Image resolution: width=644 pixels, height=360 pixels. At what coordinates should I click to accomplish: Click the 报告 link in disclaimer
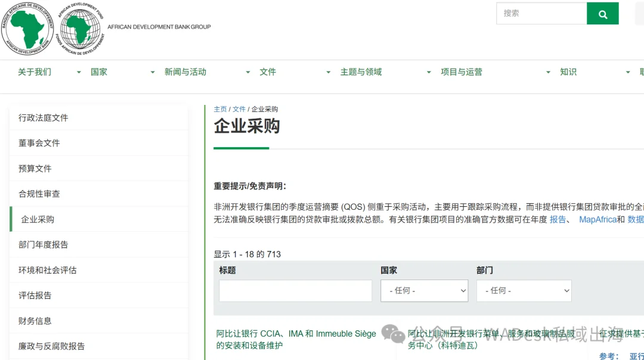click(x=558, y=219)
